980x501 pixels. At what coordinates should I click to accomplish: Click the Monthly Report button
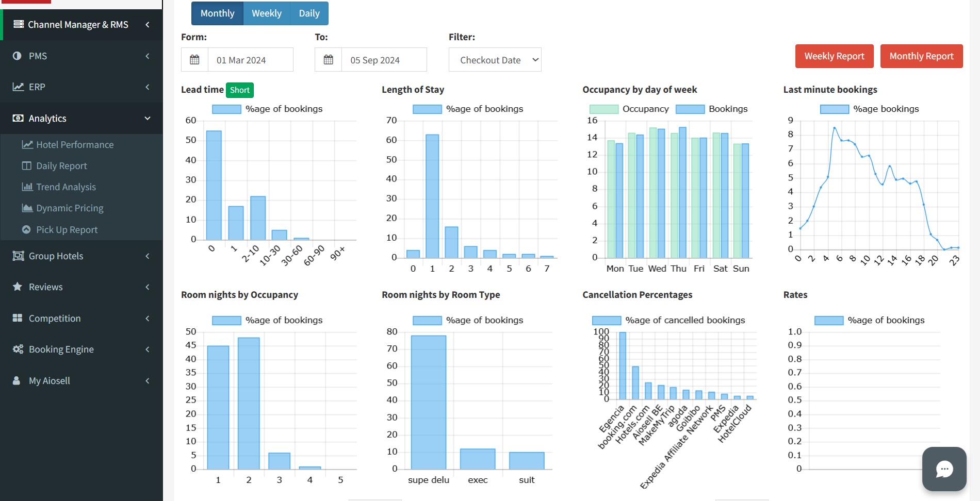click(x=921, y=56)
